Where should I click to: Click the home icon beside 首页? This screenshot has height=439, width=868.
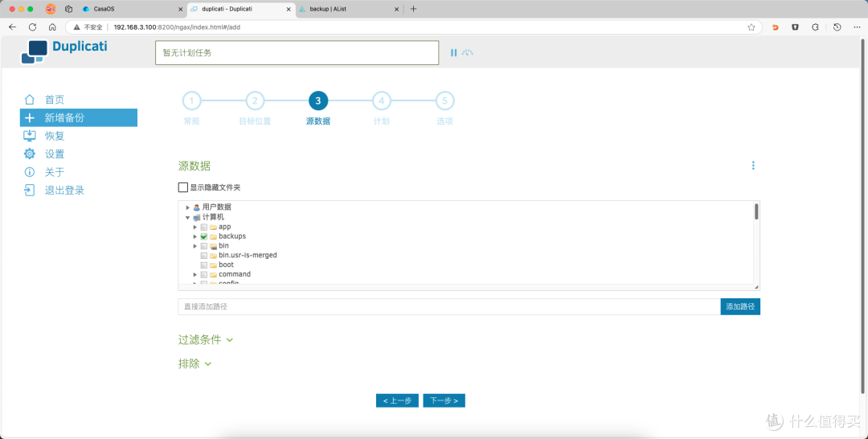[30, 100]
